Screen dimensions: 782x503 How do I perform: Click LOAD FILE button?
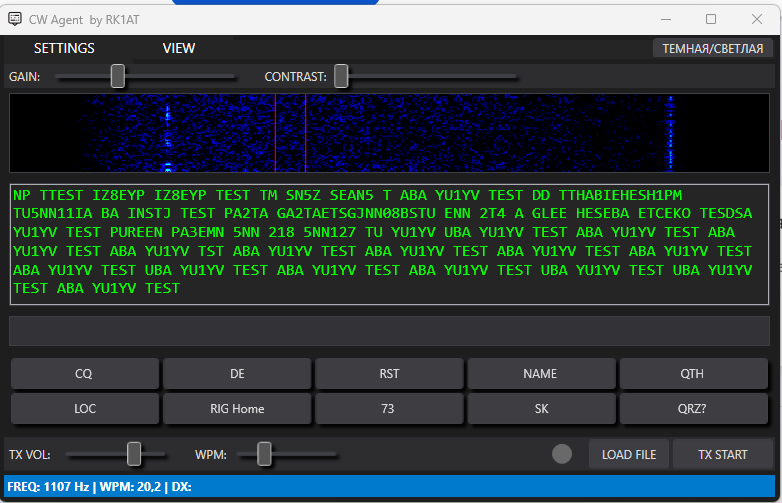(628, 454)
